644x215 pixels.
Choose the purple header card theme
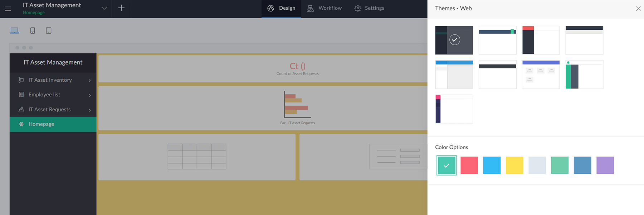pos(541,75)
